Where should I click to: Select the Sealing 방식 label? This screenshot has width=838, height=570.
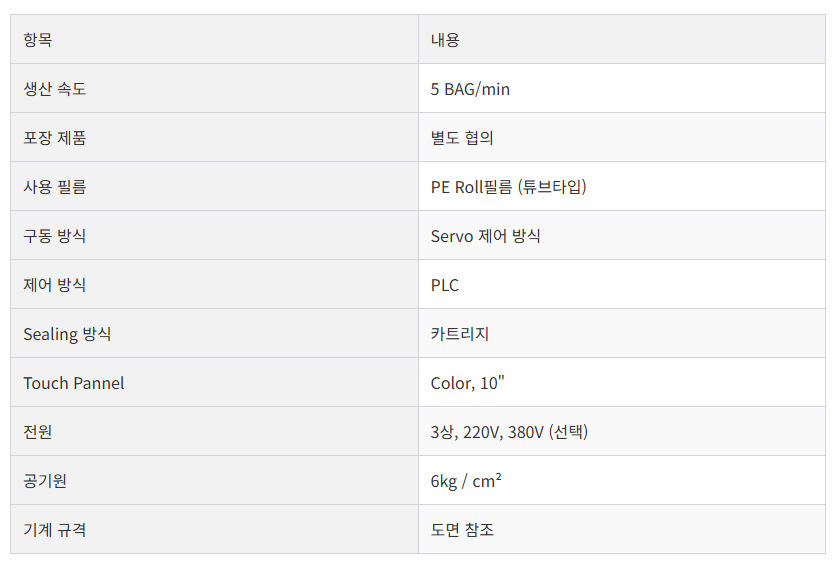(67, 334)
